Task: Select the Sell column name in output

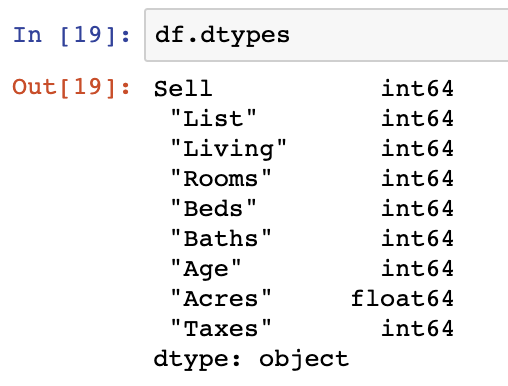Action: click(x=183, y=89)
